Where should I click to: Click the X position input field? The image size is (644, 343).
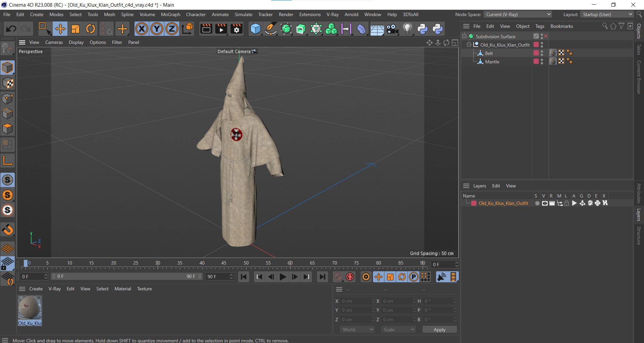(358, 301)
